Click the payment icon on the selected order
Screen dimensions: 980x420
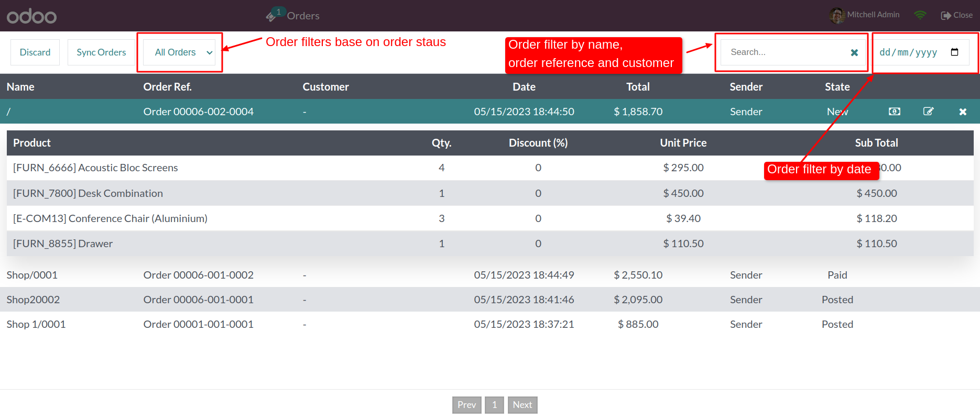click(895, 112)
